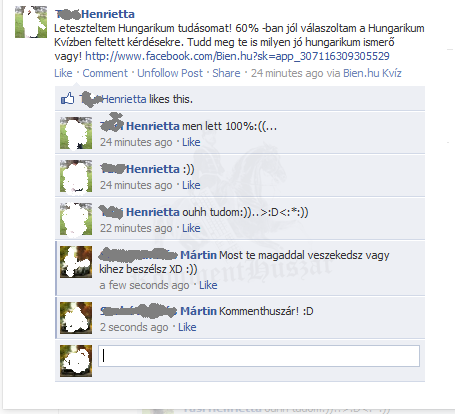Click avatar next to 'men lett 100%' comment
The height and width of the screenshot is (414, 455).
76,133
